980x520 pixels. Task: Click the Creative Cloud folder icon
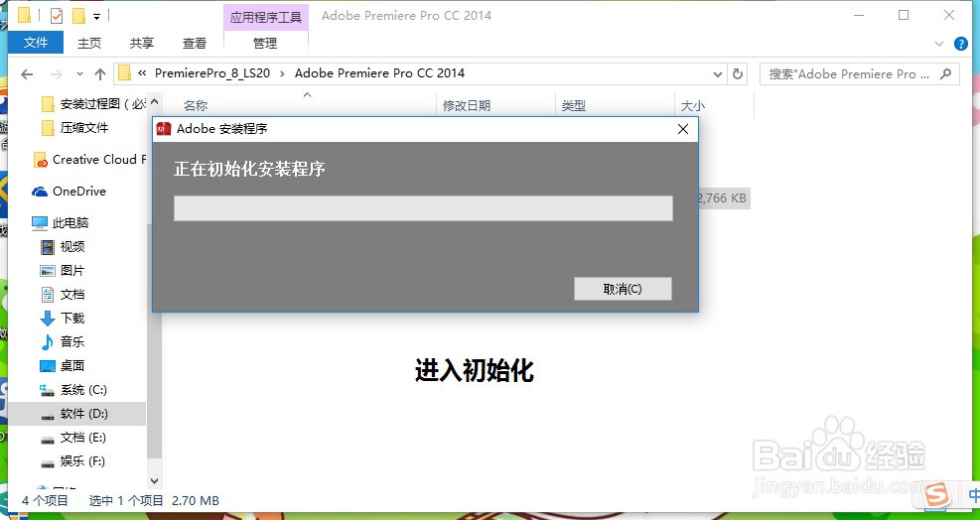(x=40, y=160)
